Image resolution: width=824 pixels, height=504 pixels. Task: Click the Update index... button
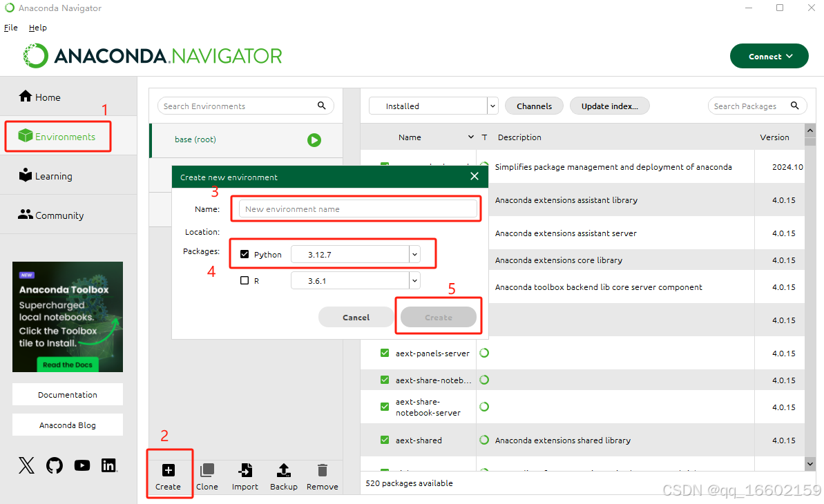[x=610, y=106]
